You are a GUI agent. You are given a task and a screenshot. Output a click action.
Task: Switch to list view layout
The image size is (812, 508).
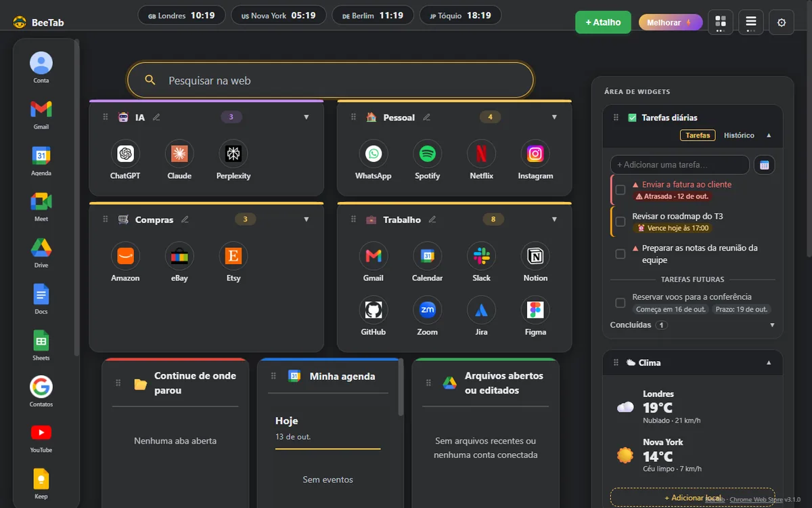tap(751, 22)
